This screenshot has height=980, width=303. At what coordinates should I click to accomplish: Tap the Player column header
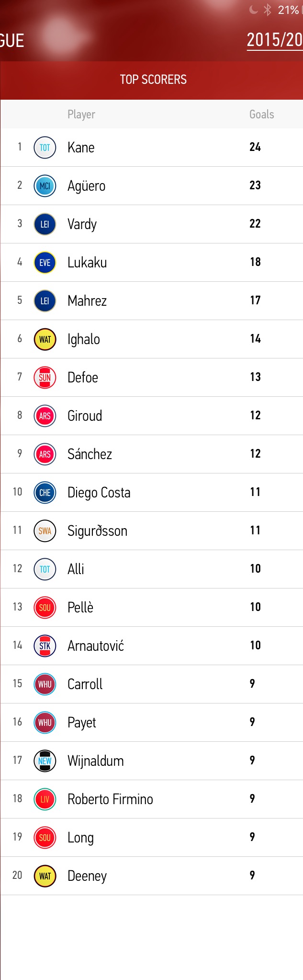point(81,115)
